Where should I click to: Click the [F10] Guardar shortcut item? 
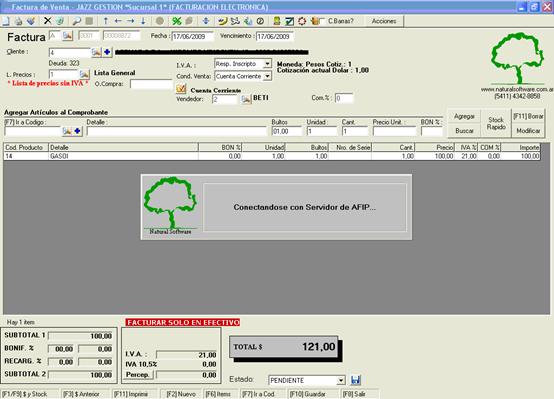[x=307, y=394]
